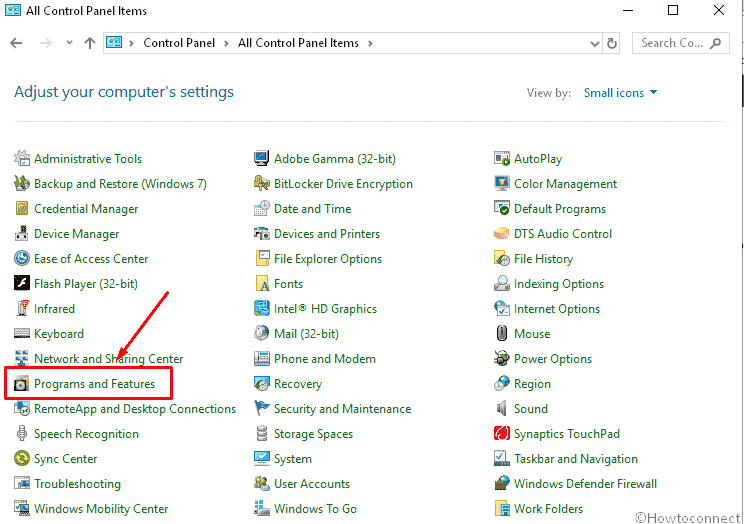Open the AutoPlay icon
The width and height of the screenshot is (744, 524).
pyautogui.click(x=502, y=159)
